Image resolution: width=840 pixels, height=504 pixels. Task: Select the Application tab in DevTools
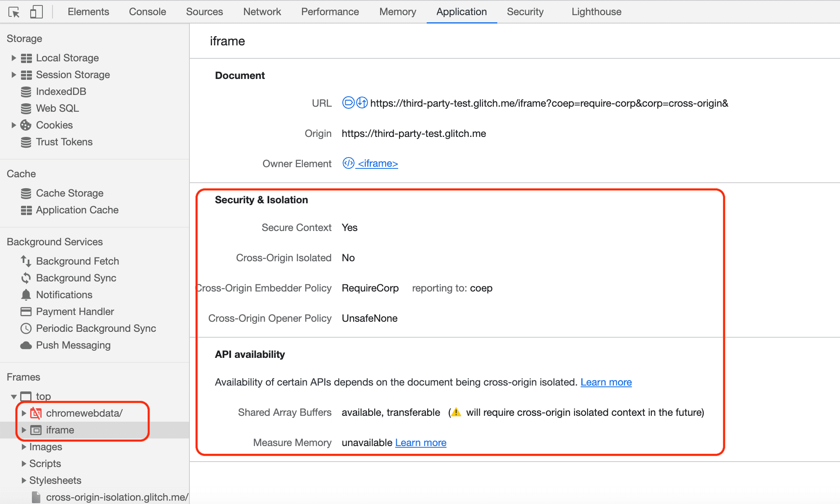pyautogui.click(x=461, y=11)
